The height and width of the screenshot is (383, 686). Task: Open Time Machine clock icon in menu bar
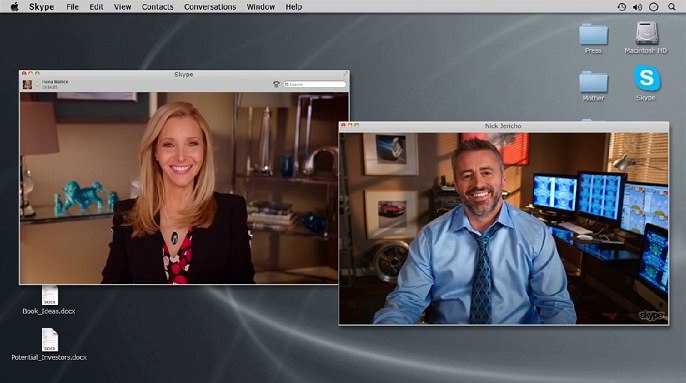coord(621,7)
